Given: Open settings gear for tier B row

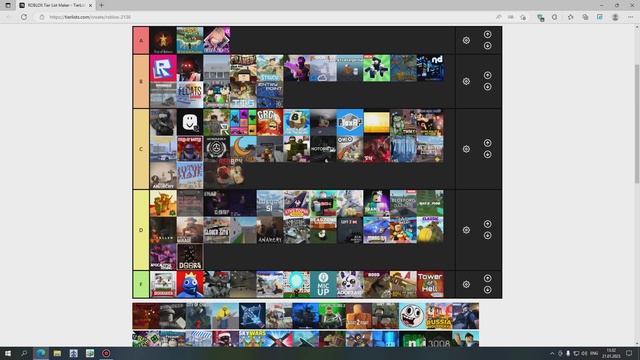Looking at the screenshot, I should click(466, 81).
